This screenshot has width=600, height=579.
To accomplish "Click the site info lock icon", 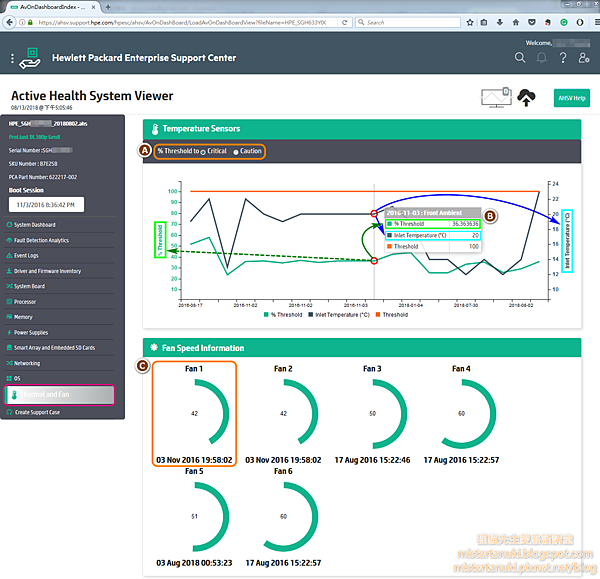I will [x=30, y=22].
